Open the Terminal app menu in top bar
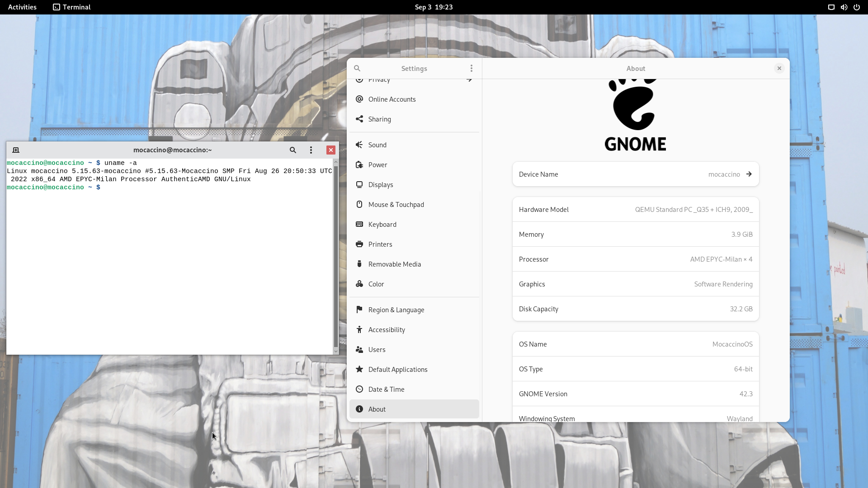This screenshot has height=488, width=868. click(72, 7)
